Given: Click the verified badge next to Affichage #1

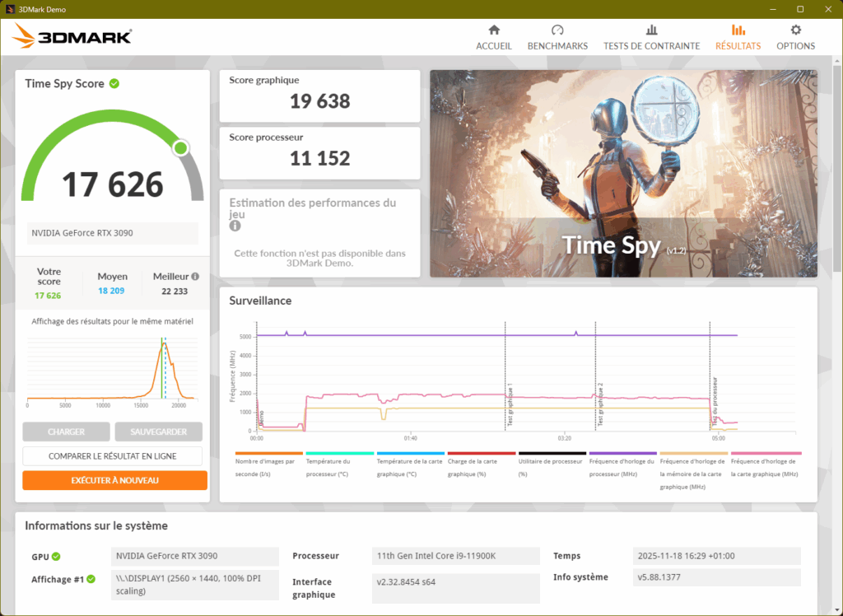Looking at the screenshot, I should [90, 579].
